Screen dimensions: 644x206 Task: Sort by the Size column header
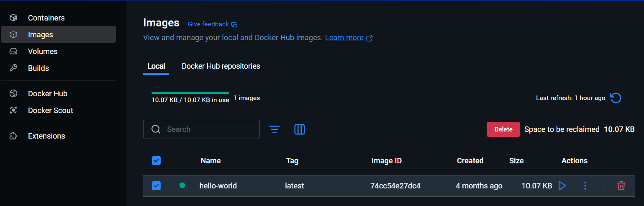[516, 161]
